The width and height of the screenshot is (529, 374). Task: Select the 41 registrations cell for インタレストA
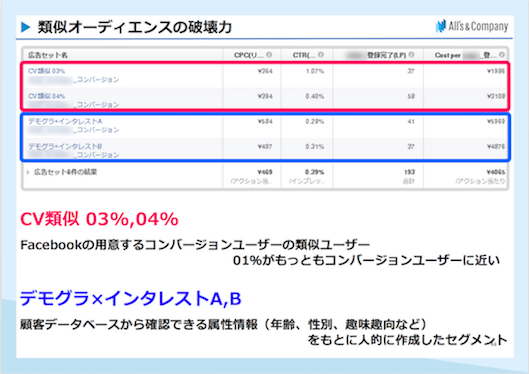[411, 121]
